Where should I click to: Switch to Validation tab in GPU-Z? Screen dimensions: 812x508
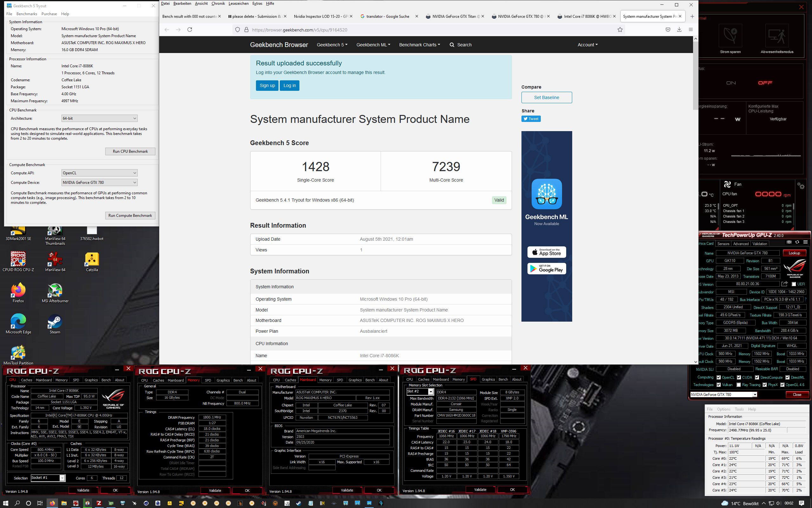760,244
